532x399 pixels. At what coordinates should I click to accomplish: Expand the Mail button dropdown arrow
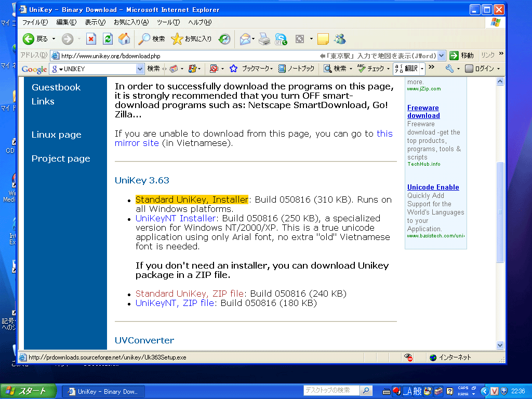(253, 39)
